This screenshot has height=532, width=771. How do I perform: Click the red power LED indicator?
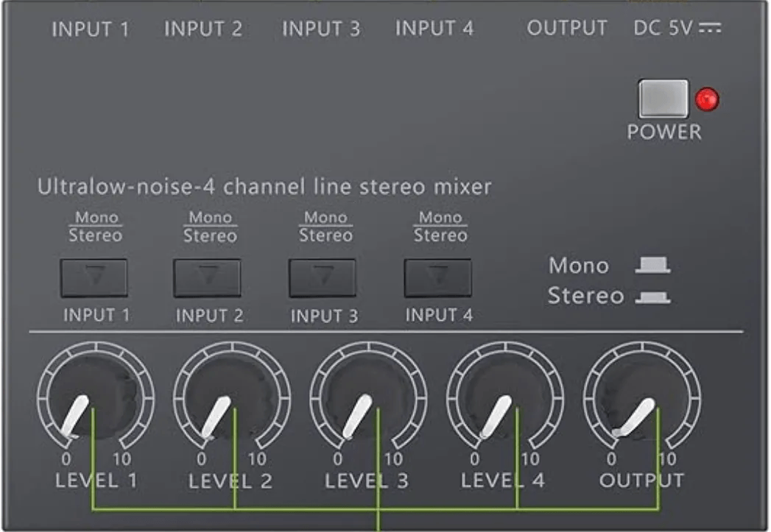708,100
